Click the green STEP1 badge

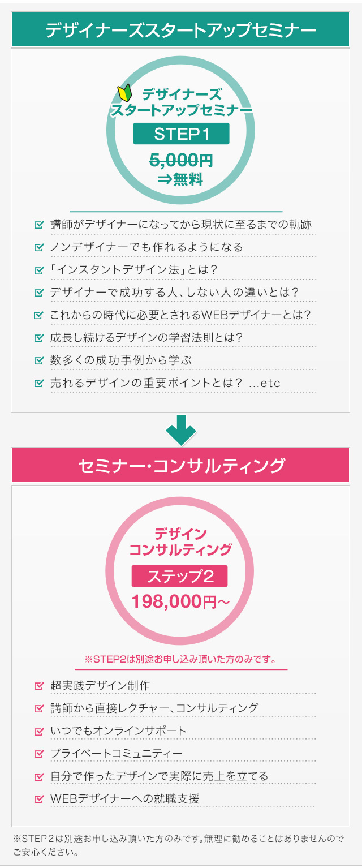(181, 134)
